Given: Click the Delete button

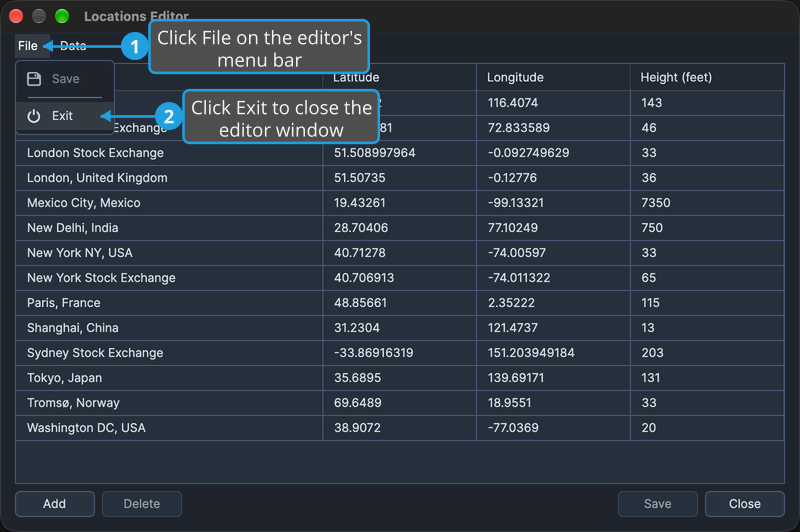Looking at the screenshot, I should (142, 504).
